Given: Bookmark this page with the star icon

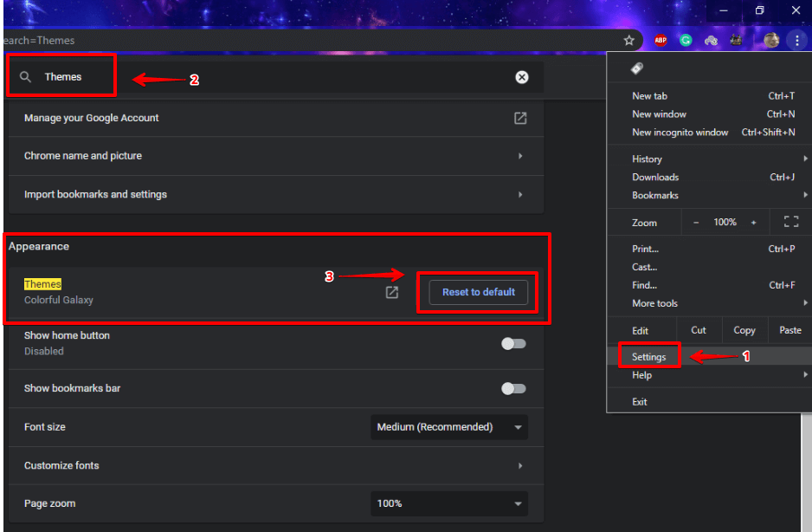Looking at the screenshot, I should click(x=628, y=41).
